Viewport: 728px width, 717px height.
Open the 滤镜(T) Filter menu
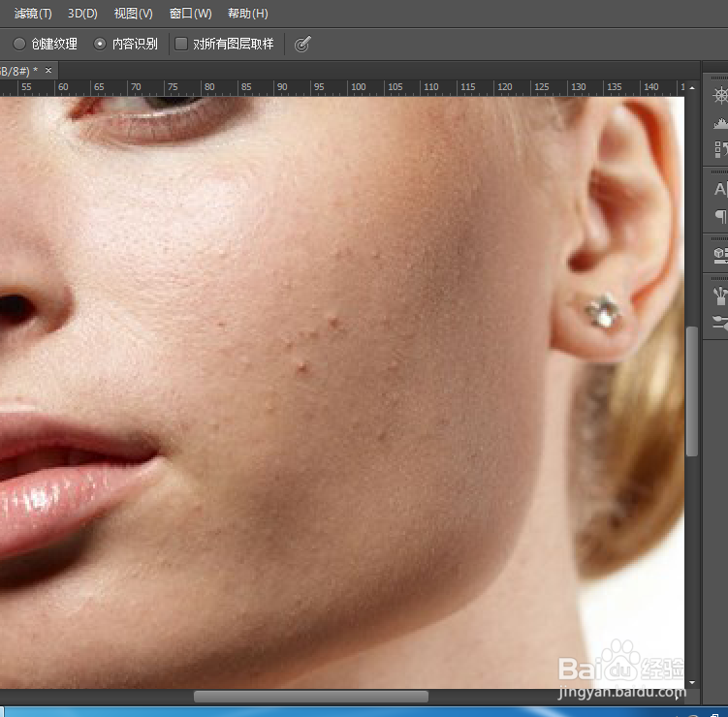tap(33, 14)
